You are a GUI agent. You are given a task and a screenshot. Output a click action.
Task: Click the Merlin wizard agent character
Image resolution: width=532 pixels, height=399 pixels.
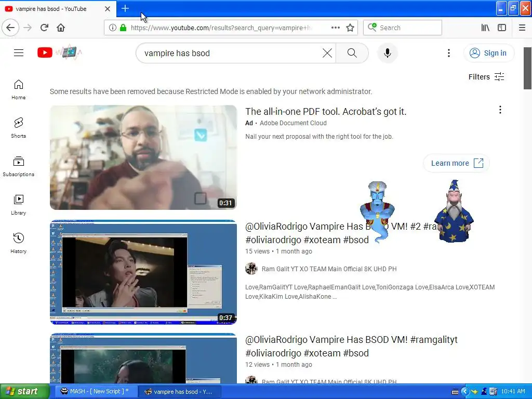point(454,211)
